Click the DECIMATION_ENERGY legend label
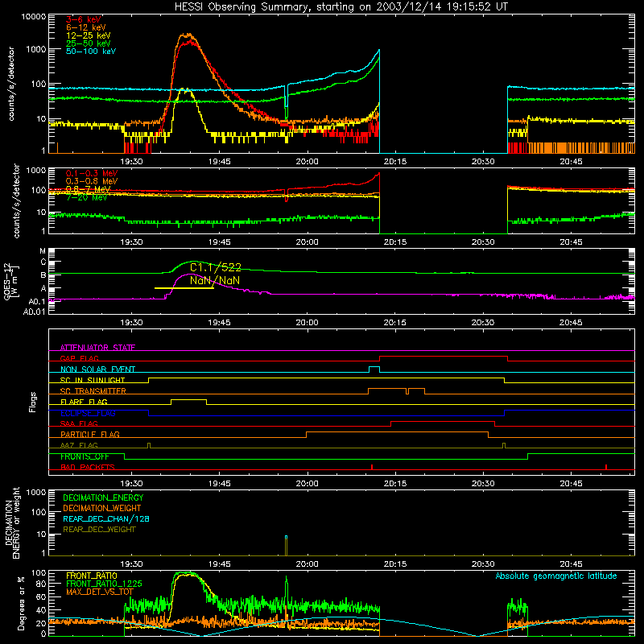The width and height of the screenshot is (644, 644). [103, 497]
